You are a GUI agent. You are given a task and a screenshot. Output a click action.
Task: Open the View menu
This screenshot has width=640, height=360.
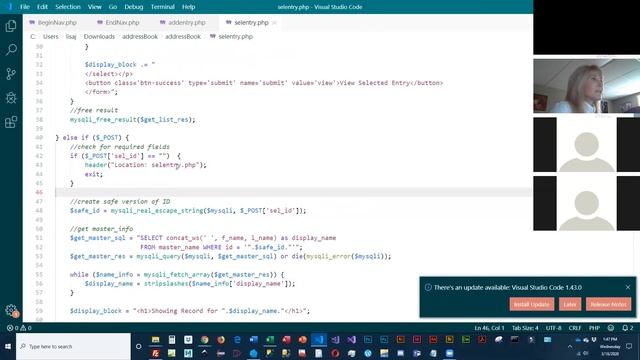[94, 7]
